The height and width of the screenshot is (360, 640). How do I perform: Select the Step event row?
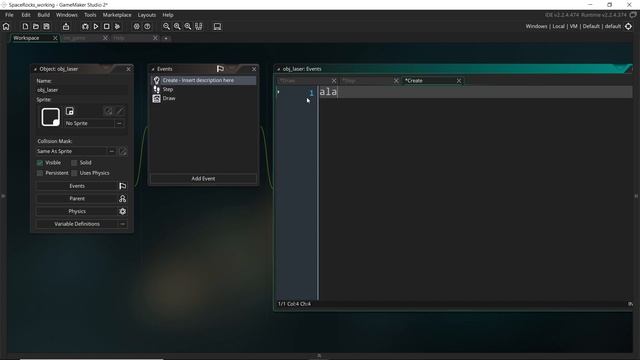(204, 89)
